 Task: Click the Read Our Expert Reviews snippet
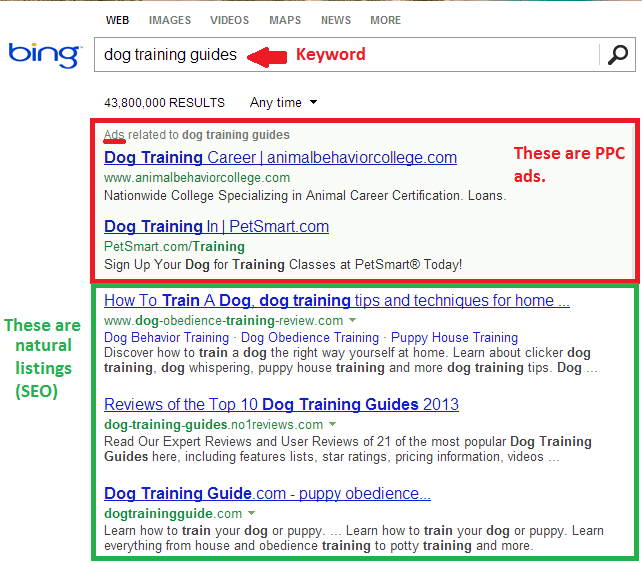coord(348,449)
